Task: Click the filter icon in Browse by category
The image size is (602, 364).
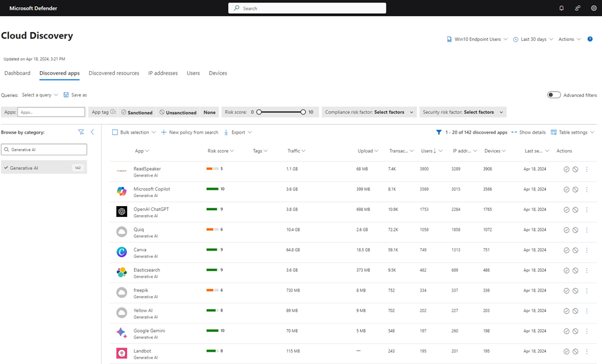Action: 81,132
